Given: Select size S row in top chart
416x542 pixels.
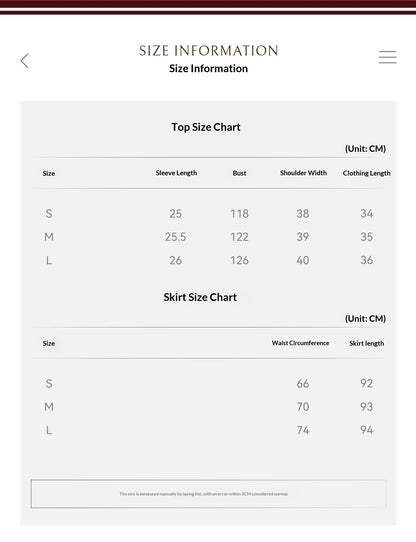Looking at the screenshot, I should 209,213.
